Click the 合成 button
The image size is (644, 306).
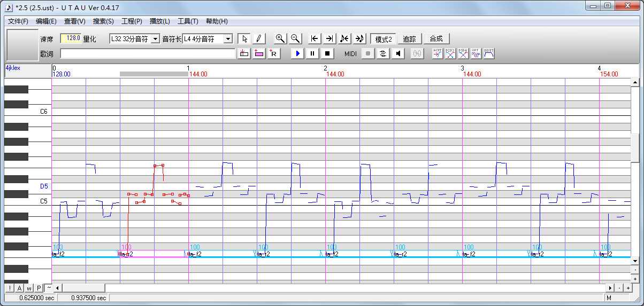click(x=436, y=39)
